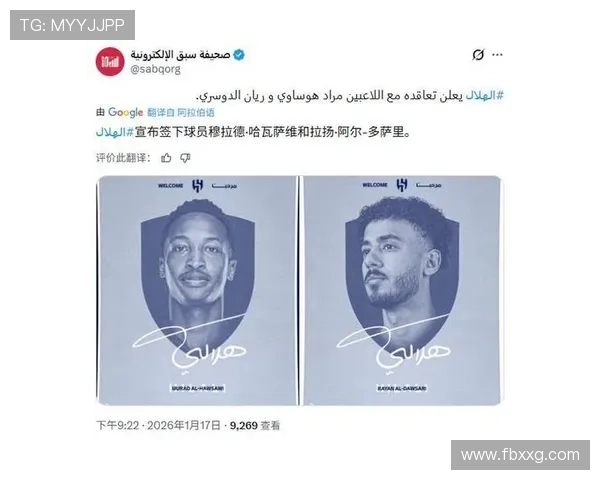The width and height of the screenshot is (600, 480).
Task: Open the Murad Al-Hawsawi welcome image
Action: click(197, 291)
